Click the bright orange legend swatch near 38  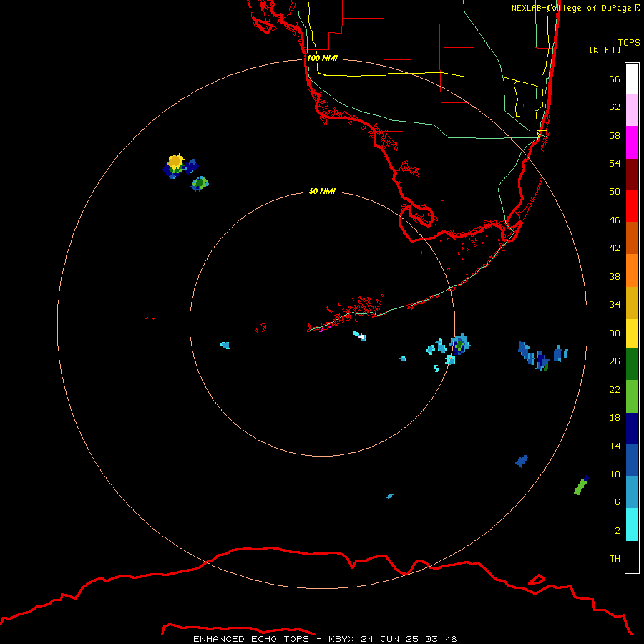[632, 270]
